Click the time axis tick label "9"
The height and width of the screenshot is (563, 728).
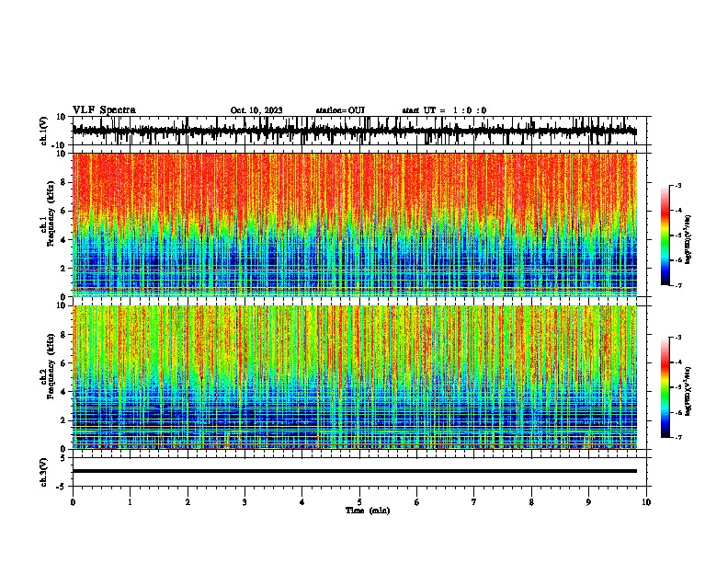(x=588, y=502)
